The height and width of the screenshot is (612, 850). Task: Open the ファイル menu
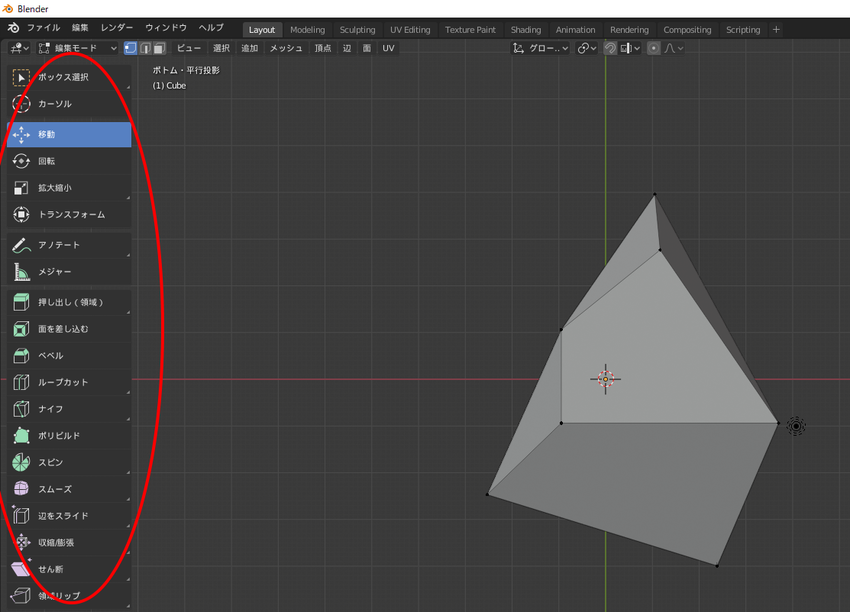point(43,28)
